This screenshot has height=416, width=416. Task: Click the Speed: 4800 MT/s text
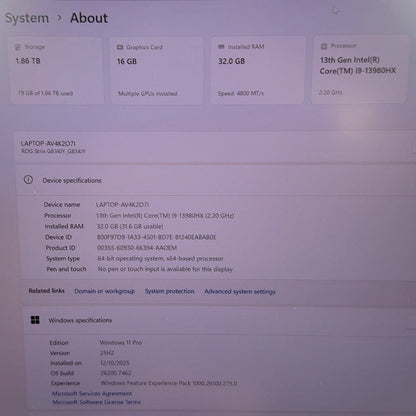241,93
